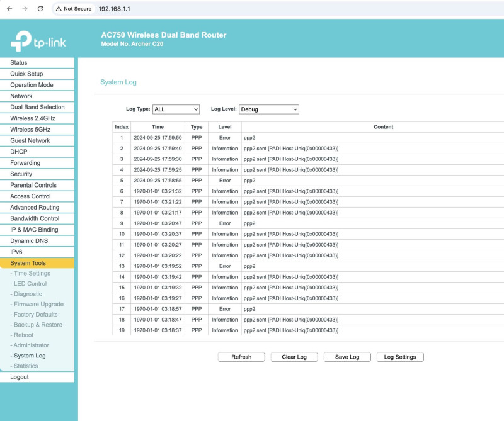Open the Log Type dropdown

point(176,109)
